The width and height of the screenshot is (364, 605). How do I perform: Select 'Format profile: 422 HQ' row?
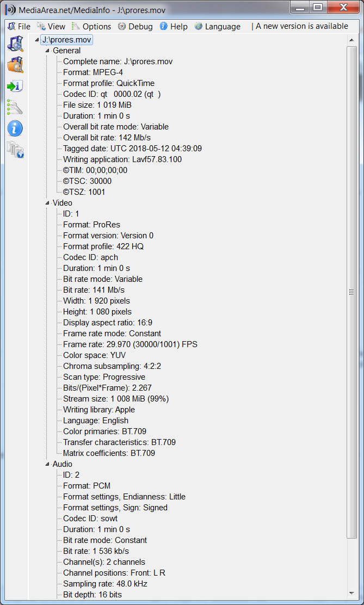click(103, 246)
